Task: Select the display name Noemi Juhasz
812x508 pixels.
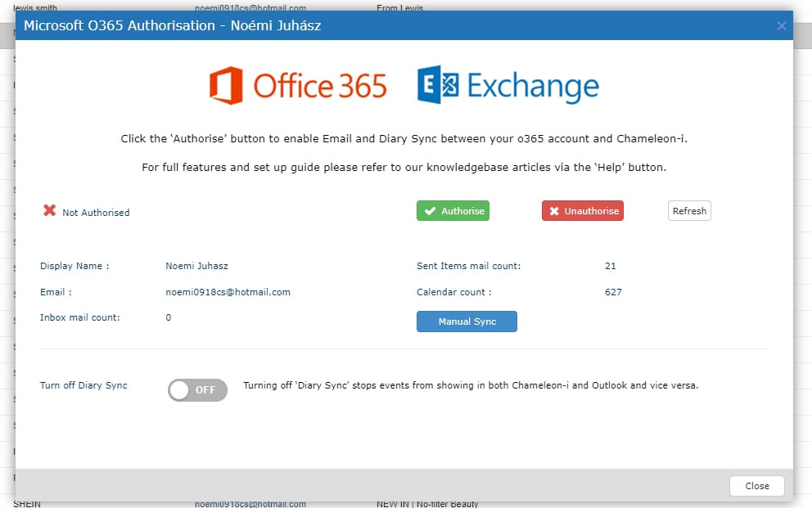Action: (196, 266)
